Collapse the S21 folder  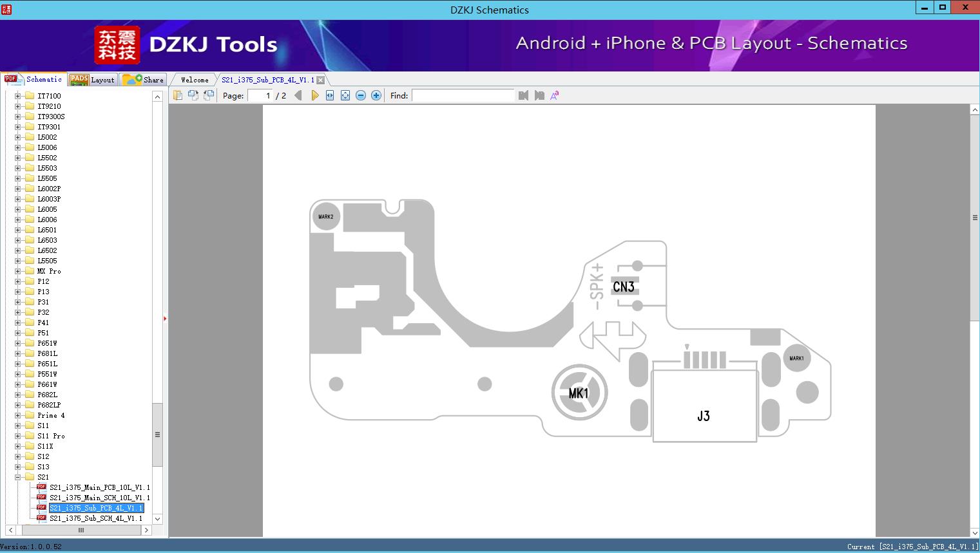(x=18, y=477)
